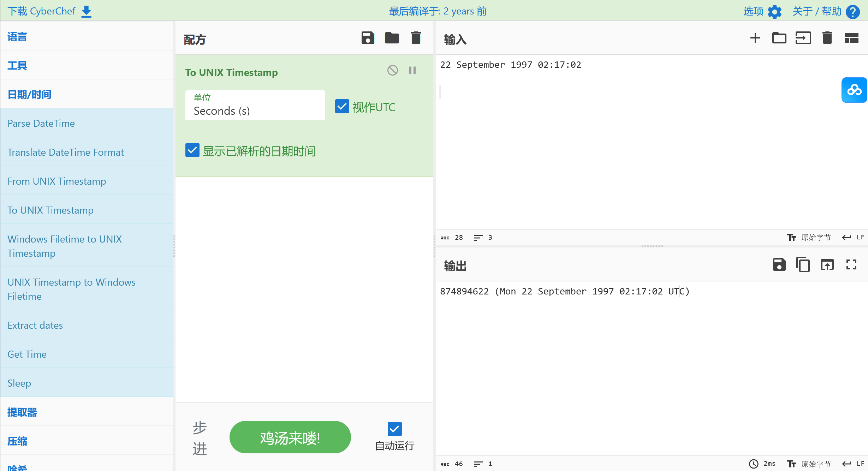
Task: Click input line count icon
Action: pyautogui.click(x=478, y=238)
